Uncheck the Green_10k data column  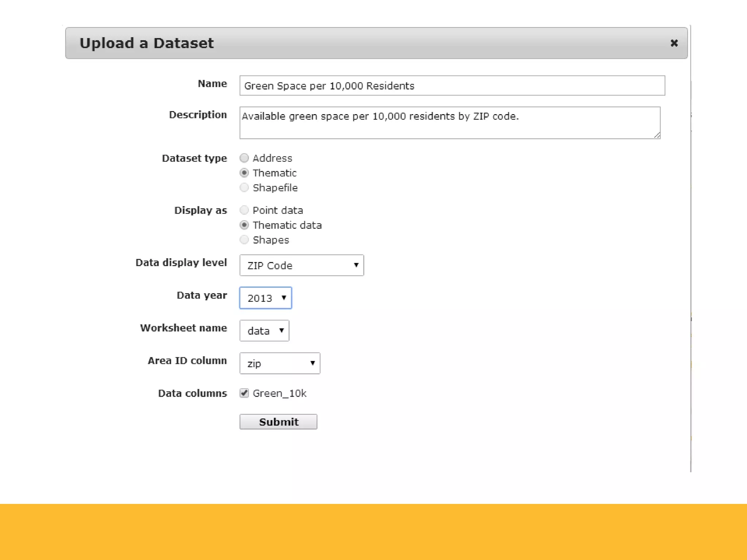point(244,393)
